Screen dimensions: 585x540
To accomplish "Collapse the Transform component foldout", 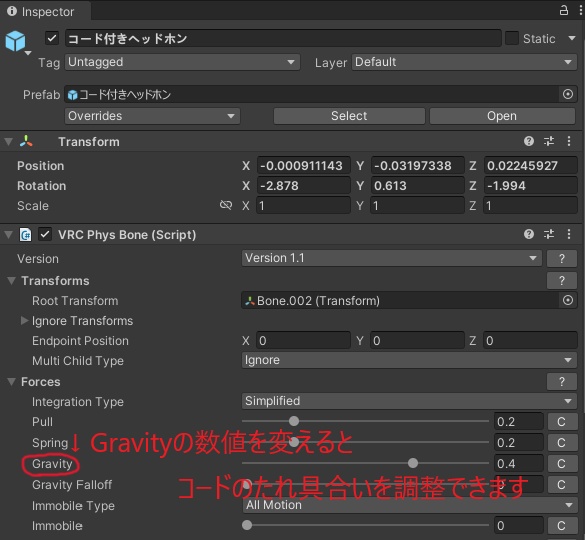I will (9, 142).
